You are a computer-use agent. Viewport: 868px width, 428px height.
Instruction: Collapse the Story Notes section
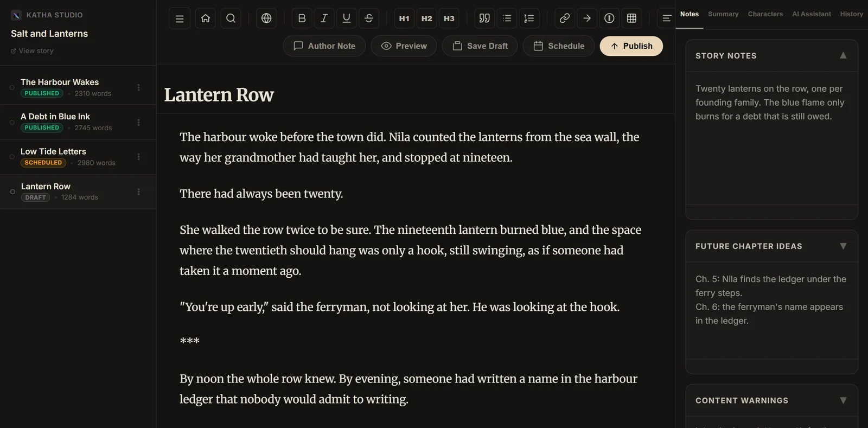(x=843, y=55)
